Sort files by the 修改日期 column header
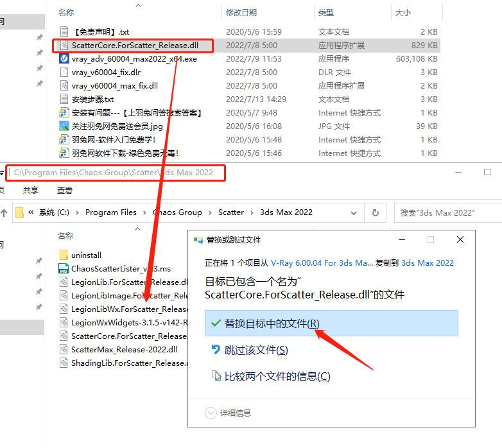This screenshot has width=502, height=448. point(241,12)
